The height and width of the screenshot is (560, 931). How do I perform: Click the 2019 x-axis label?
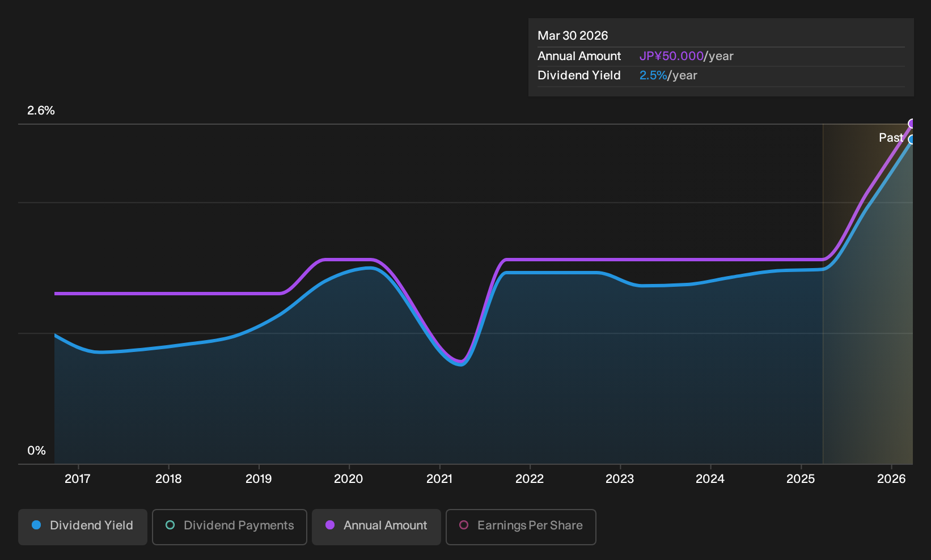pos(259,479)
